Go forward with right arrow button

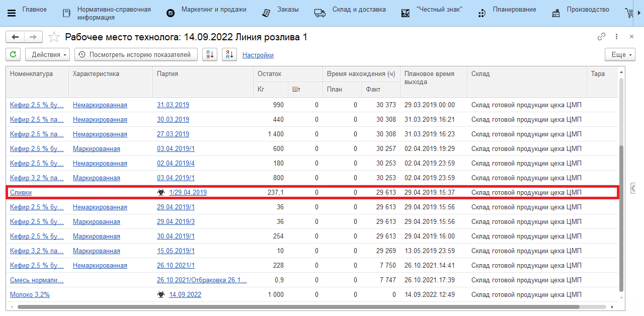[33, 37]
